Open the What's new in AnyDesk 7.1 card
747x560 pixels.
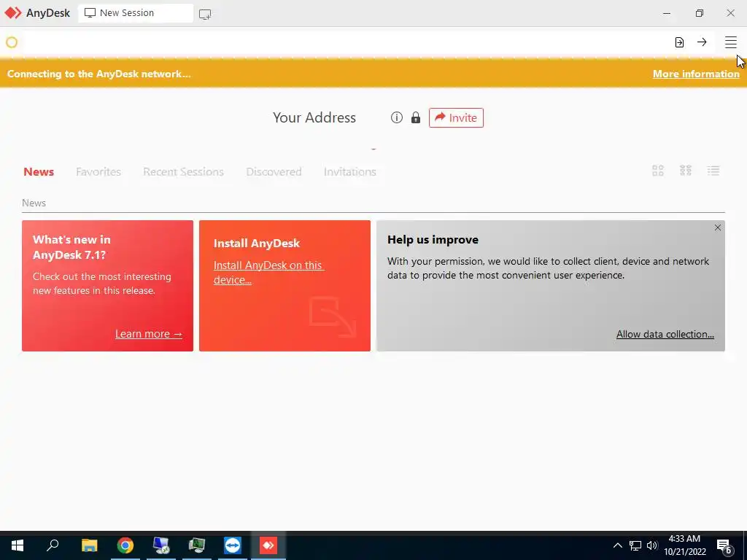point(108,286)
